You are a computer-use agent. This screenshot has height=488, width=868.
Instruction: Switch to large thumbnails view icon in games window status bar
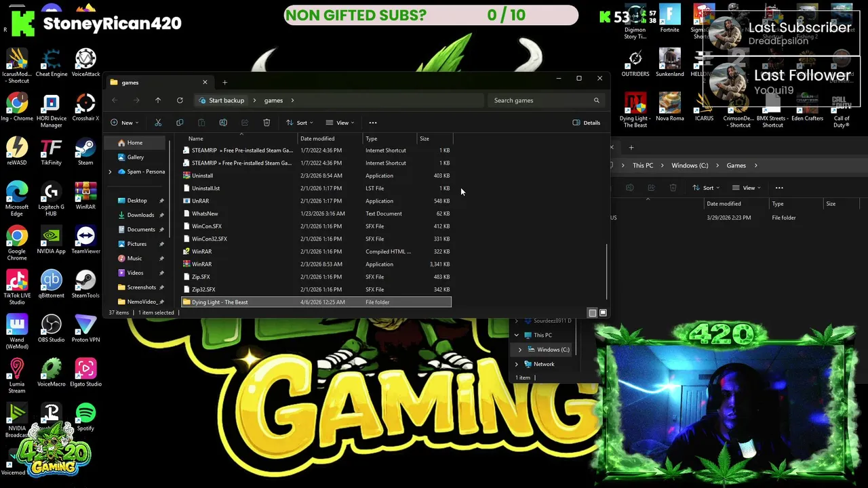[x=603, y=312]
